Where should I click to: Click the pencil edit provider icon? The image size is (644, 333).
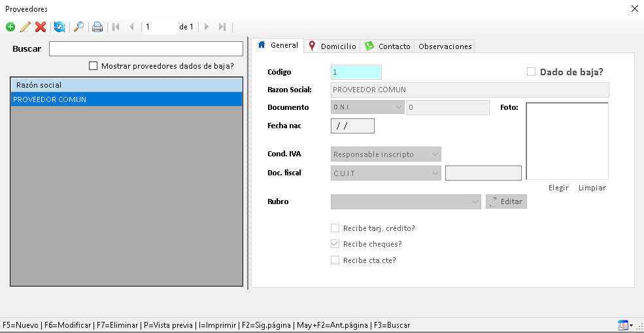click(25, 27)
